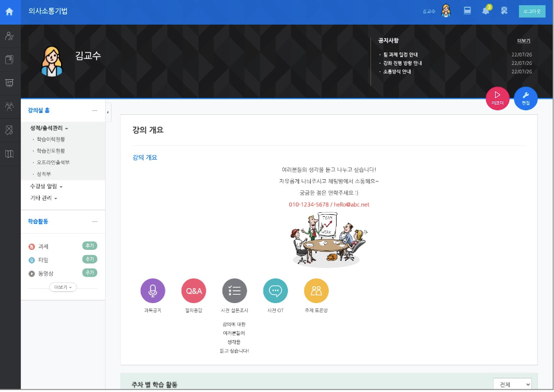Viewport: 554px width, 392px height.
Task: Click 추가 button for 과제
Action: pos(90,246)
